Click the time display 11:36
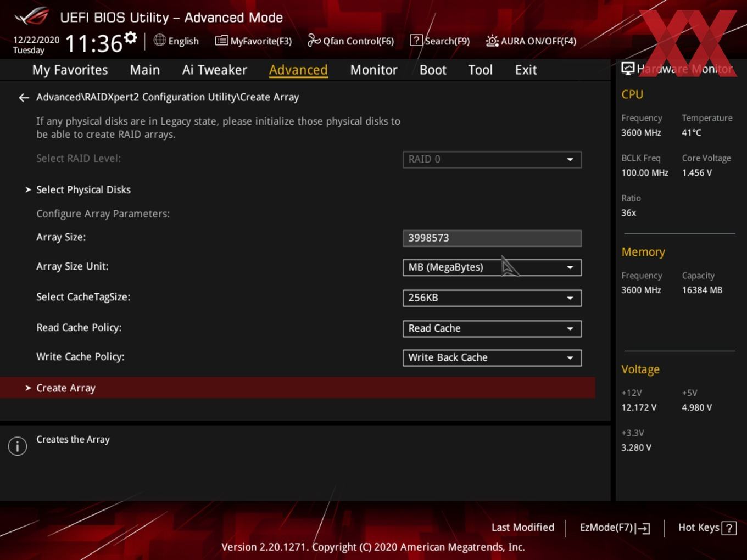 coord(94,43)
